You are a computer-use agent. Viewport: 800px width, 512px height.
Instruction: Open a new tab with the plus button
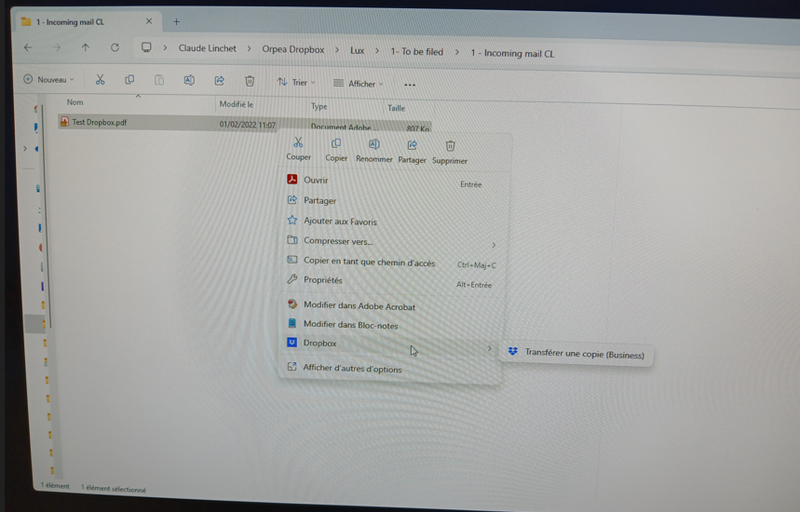pos(176,21)
